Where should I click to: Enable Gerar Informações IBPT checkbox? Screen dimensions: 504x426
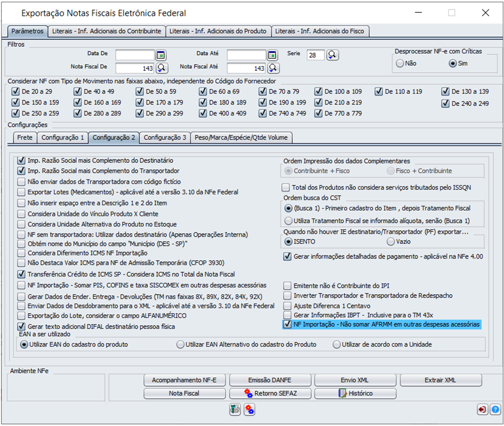click(x=287, y=315)
